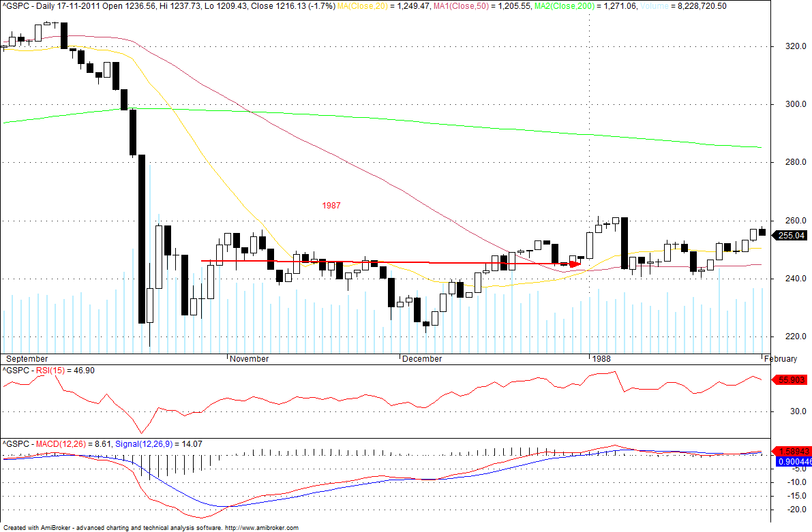812x532 pixels.
Task: Click the 1988 date axis label
Action: point(601,358)
